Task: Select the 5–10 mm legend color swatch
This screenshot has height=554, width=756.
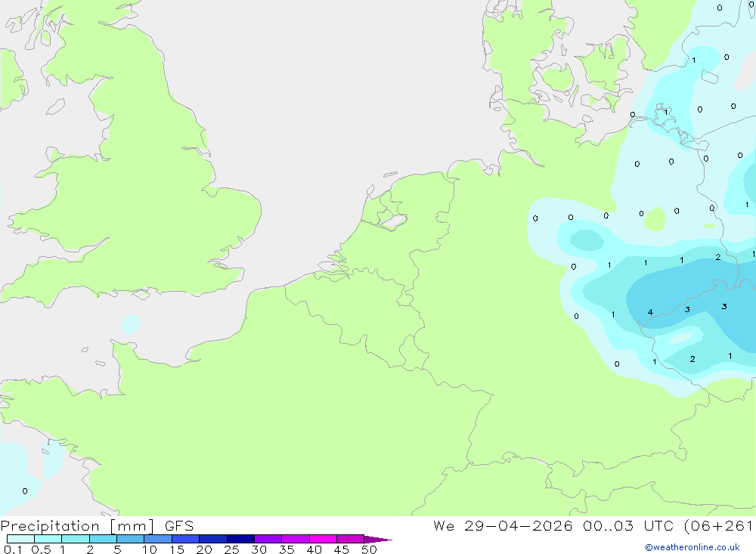Action: pyautogui.click(x=131, y=539)
